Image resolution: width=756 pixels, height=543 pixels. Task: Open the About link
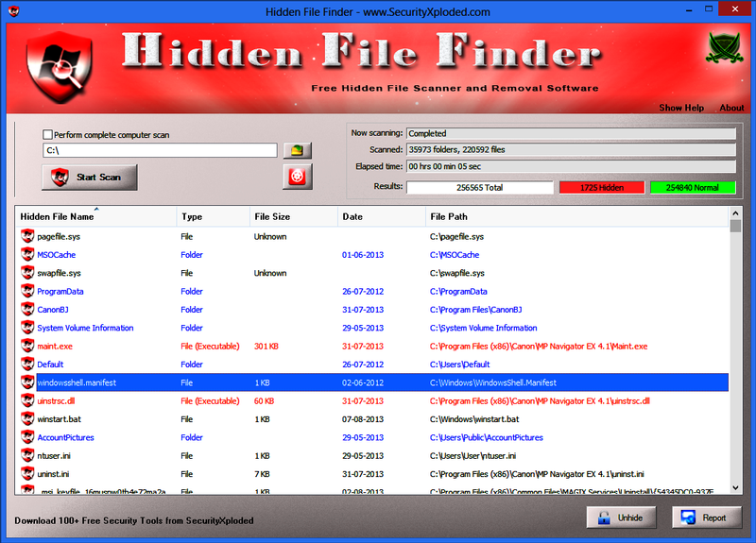click(731, 108)
